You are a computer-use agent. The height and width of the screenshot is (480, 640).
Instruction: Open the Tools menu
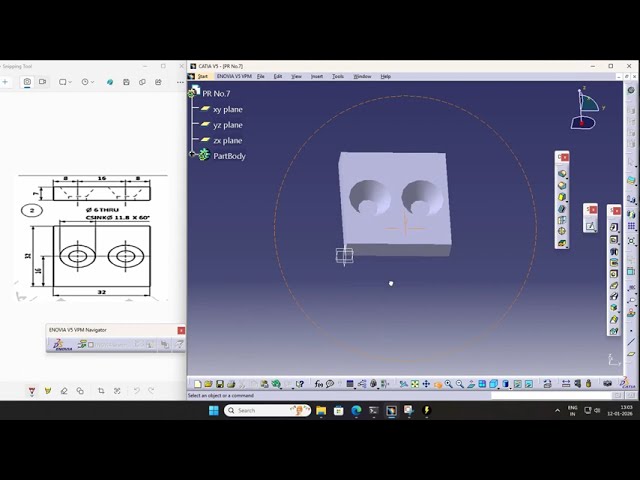point(338,76)
